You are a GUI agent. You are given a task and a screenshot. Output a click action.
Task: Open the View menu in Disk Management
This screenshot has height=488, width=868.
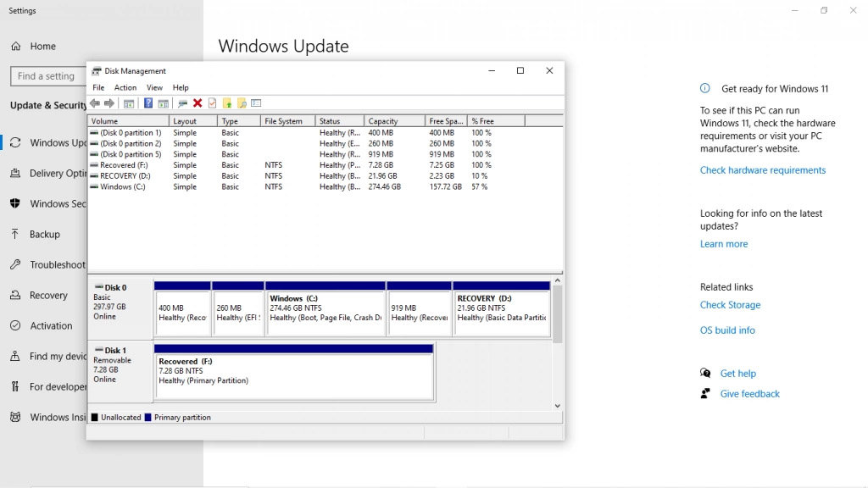(154, 87)
